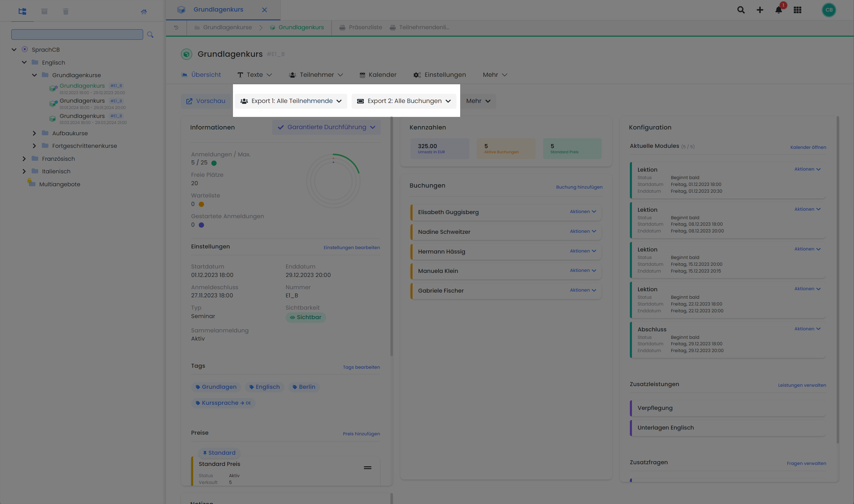
Task: Open Export 2: Alle Buchungen dropdown
Action: 404,101
